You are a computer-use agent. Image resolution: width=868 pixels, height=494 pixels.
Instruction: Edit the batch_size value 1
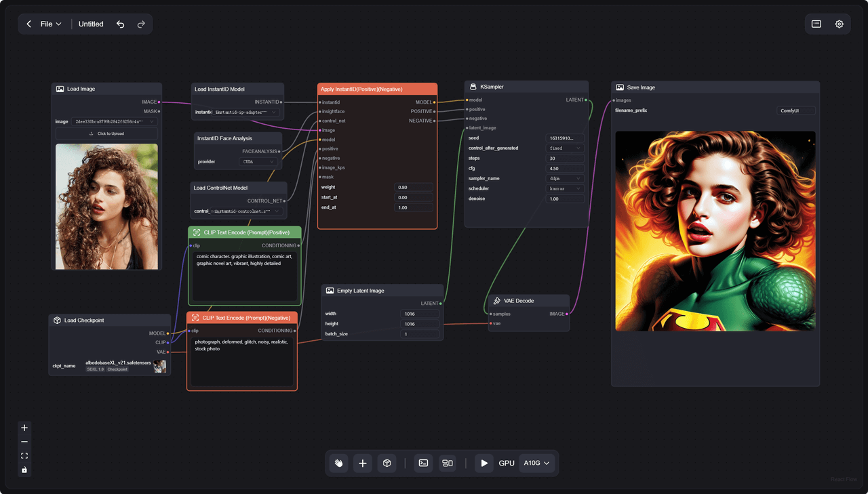pos(420,334)
